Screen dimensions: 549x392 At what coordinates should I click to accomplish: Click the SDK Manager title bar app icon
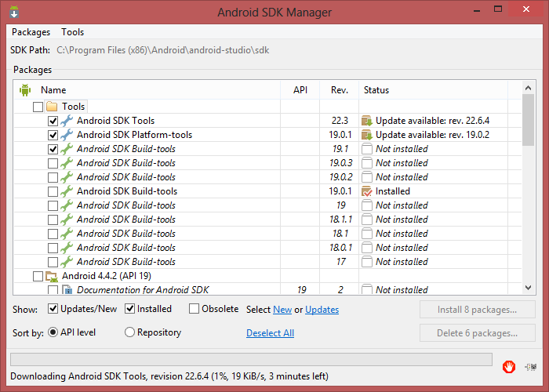[15, 12]
